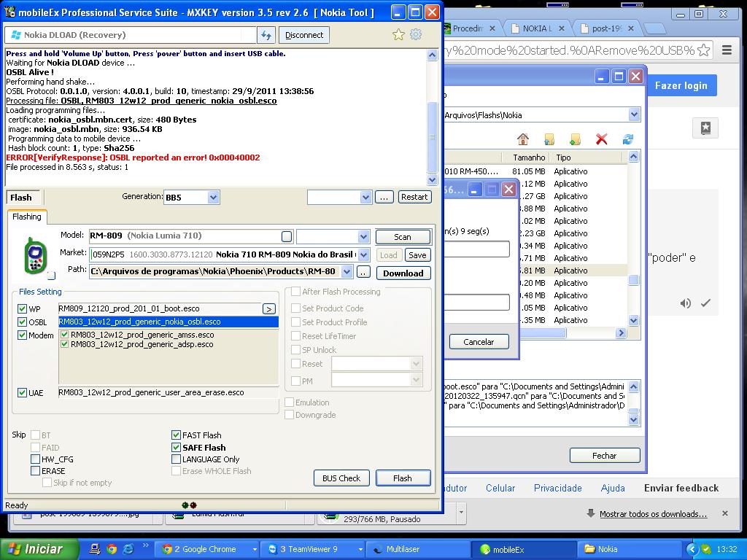This screenshot has width=747, height=560.
Task: Click the Download button
Action: 403,273
